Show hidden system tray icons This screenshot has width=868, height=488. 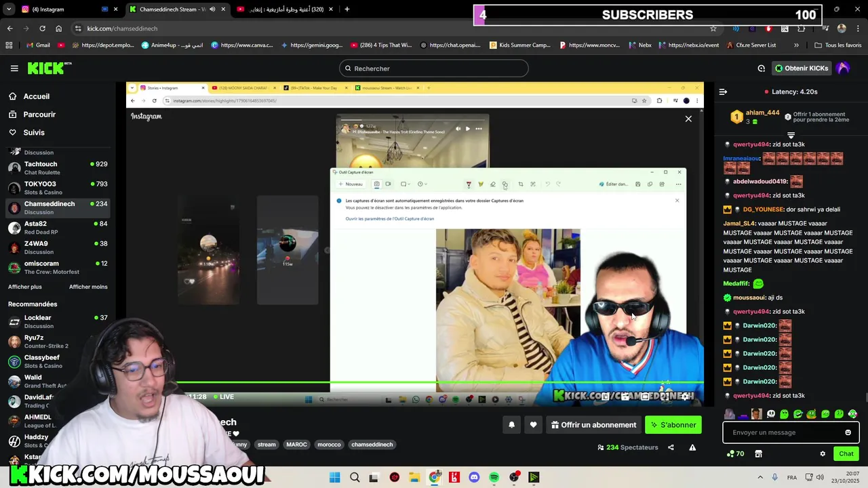[759, 478]
